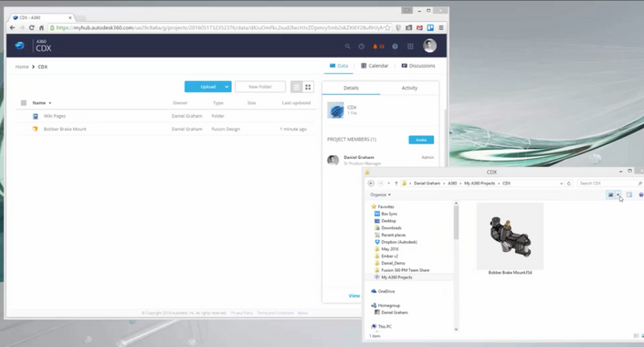Click My A360 Projects in address breadcrumb
This screenshot has height=347, width=644.
point(480,184)
